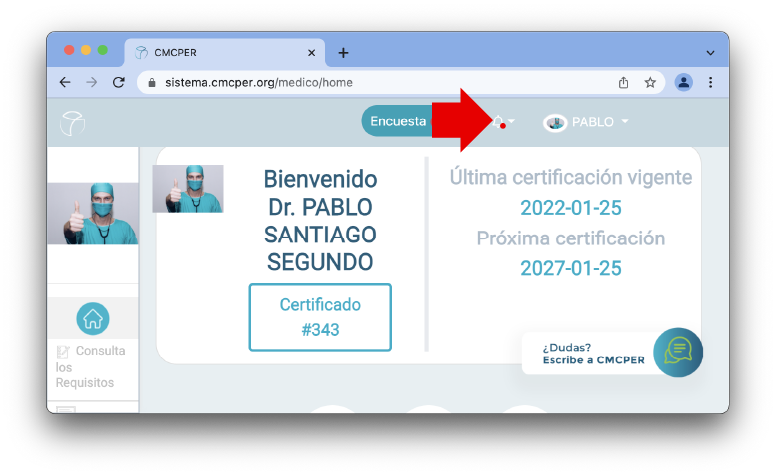
Task: Click the sidebar doctor profile photo
Action: pyautogui.click(x=93, y=213)
